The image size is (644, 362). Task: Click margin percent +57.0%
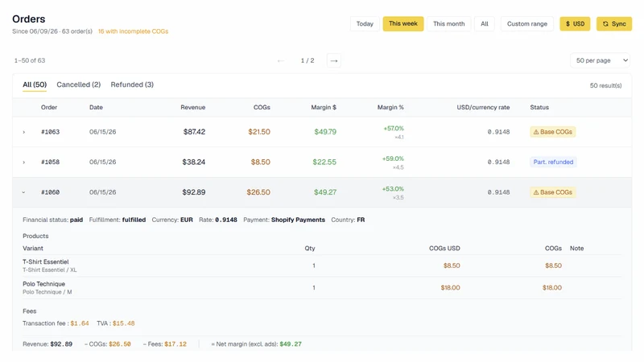(394, 129)
